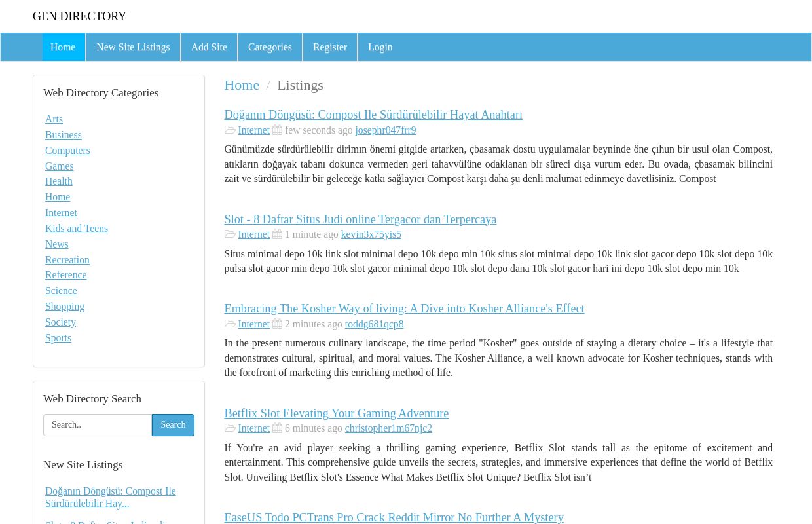
Task: Click the calendar icon next to 6 minutes ago
Action: pos(277,428)
